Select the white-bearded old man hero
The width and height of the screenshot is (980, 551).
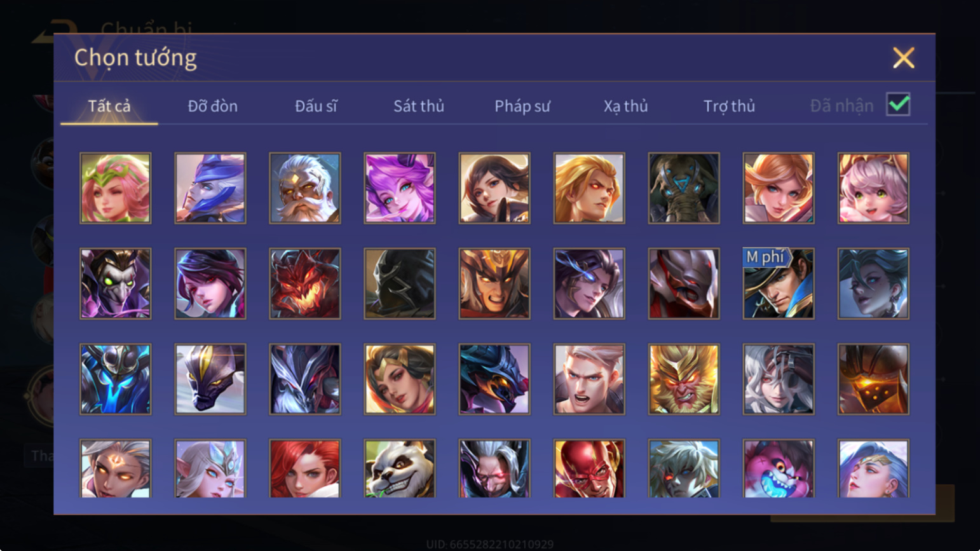[305, 188]
